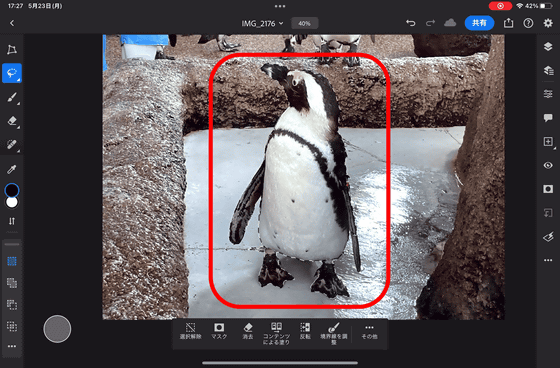
Task: Go back with the top-left arrow
Action: tap(12, 23)
